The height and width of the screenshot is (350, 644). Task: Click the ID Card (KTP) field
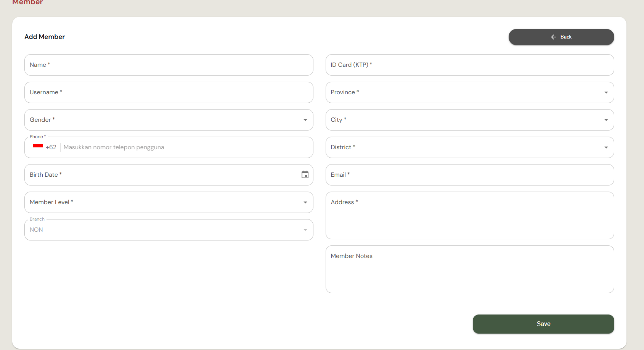(x=470, y=65)
